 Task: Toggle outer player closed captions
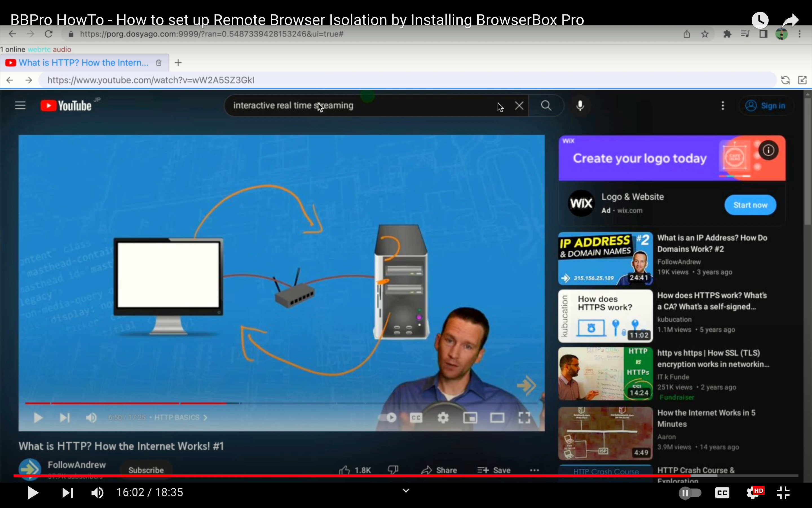722,493
